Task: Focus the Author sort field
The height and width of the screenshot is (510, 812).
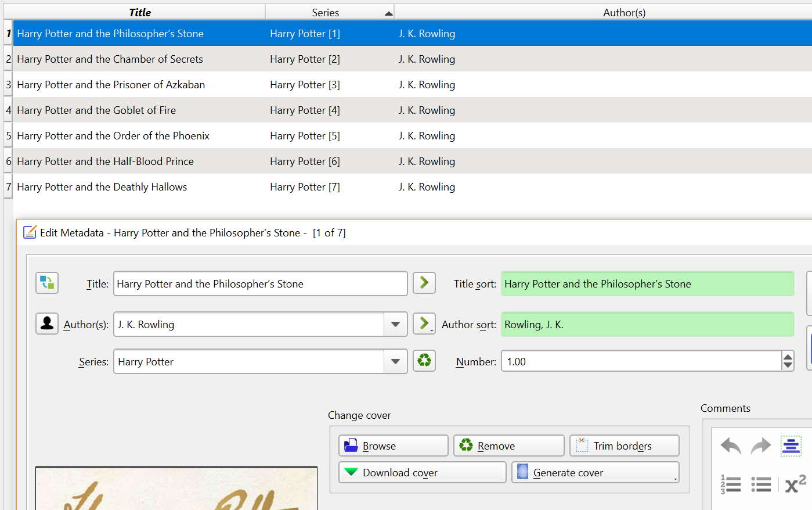Action: click(647, 324)
